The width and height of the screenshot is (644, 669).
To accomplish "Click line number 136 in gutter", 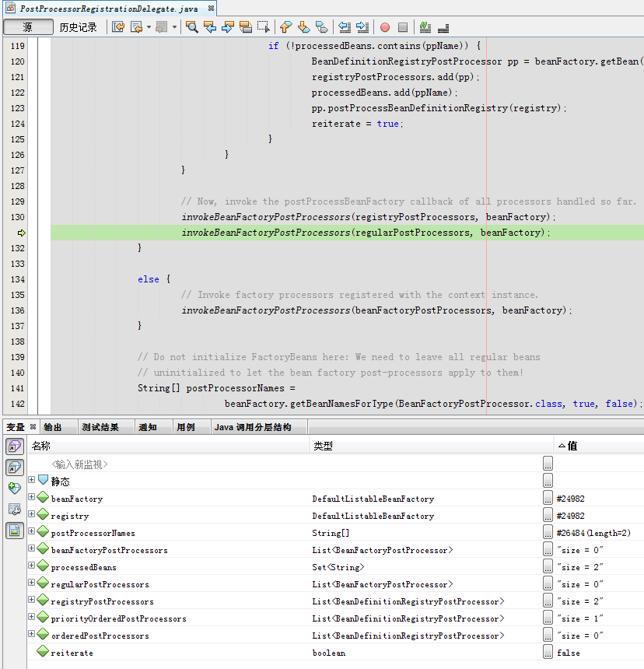I will pyautogui.click(x=17, y=310).
